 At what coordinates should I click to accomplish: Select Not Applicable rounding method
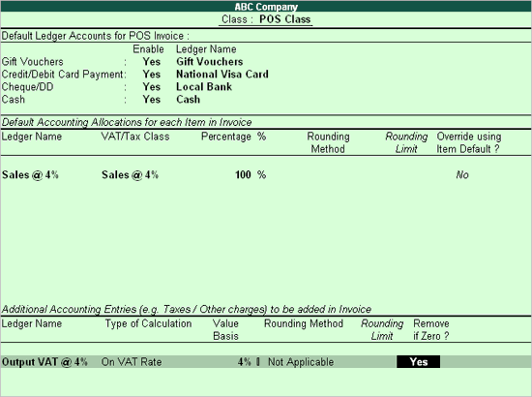click(301, 362)
